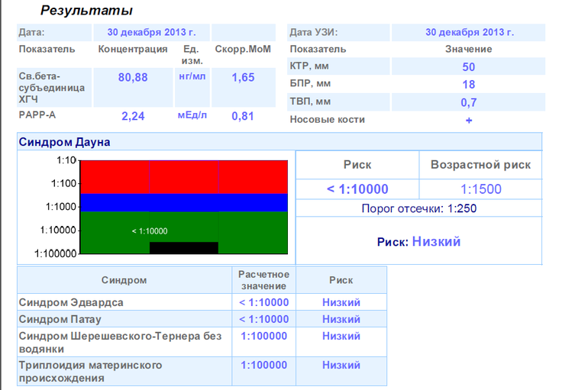This screenshot has height=390, width=588.
Task: Select the КТР value 50
Action: (x=468, y=66)
